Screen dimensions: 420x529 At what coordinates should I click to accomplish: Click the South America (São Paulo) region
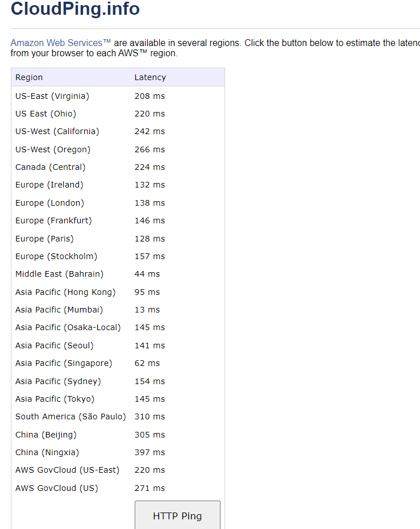click(70, 416)
